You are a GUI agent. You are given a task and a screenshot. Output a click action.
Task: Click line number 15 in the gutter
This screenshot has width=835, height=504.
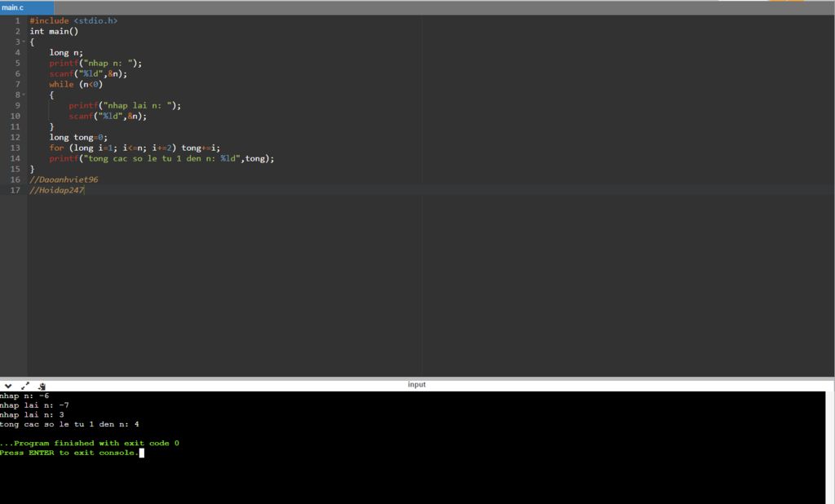click(x=15, y=169)
